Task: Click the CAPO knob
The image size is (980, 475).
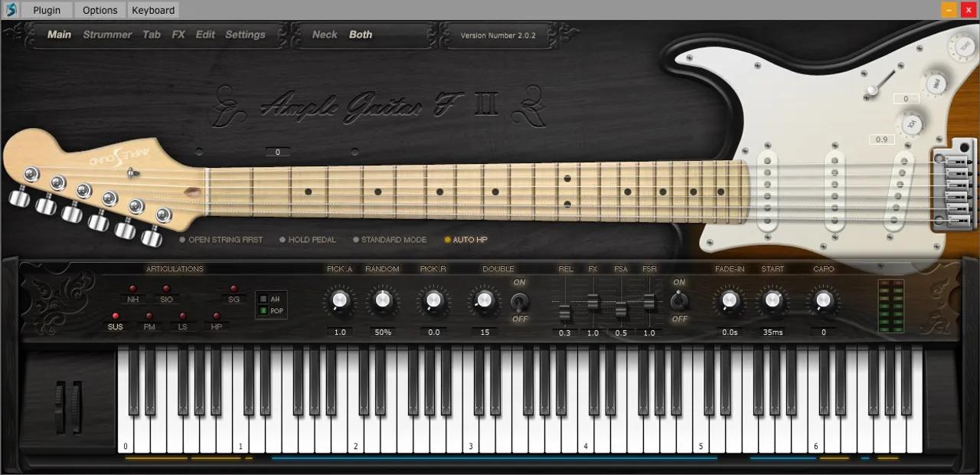Action: pyautogui.click(x=823, y=301)
